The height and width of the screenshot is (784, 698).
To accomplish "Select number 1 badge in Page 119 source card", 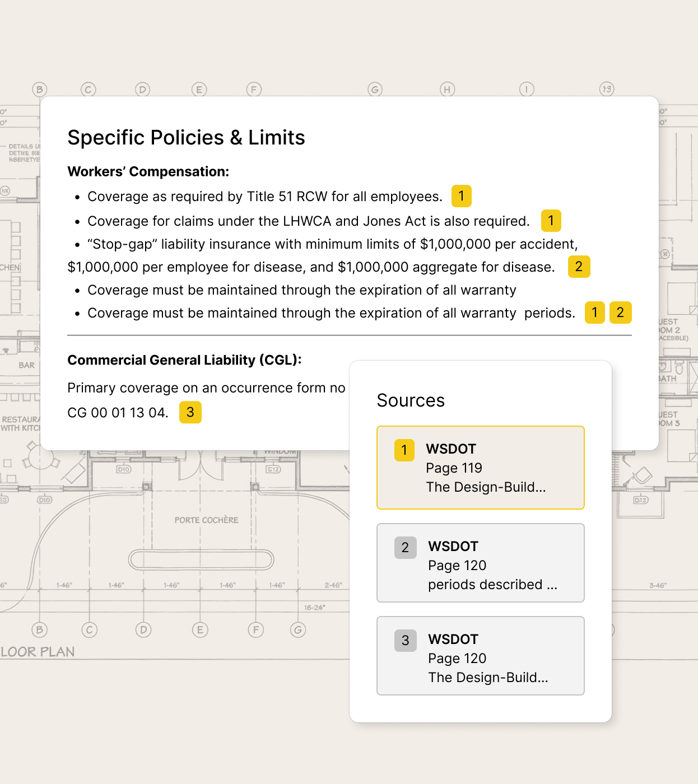I will point(404,450).
